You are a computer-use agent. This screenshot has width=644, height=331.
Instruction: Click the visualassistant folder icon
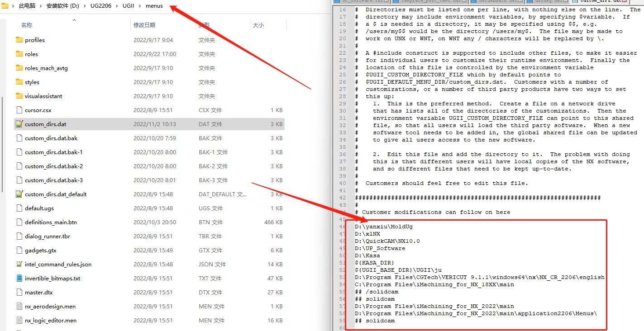19,96
